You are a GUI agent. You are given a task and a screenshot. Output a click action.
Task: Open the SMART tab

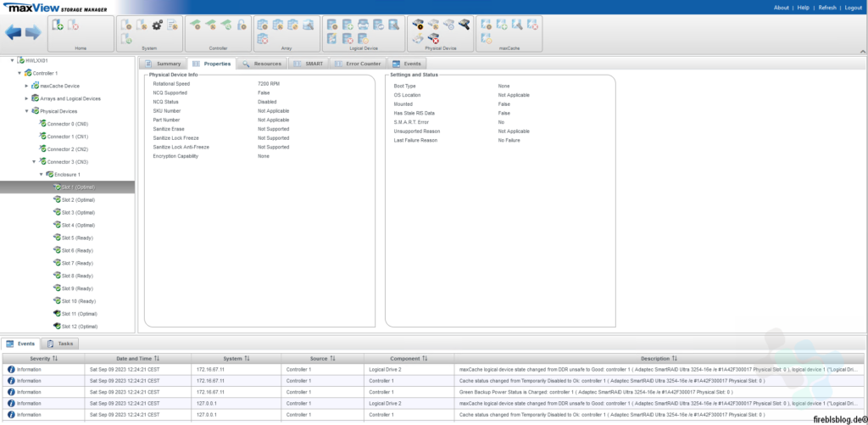pos(309,64)
